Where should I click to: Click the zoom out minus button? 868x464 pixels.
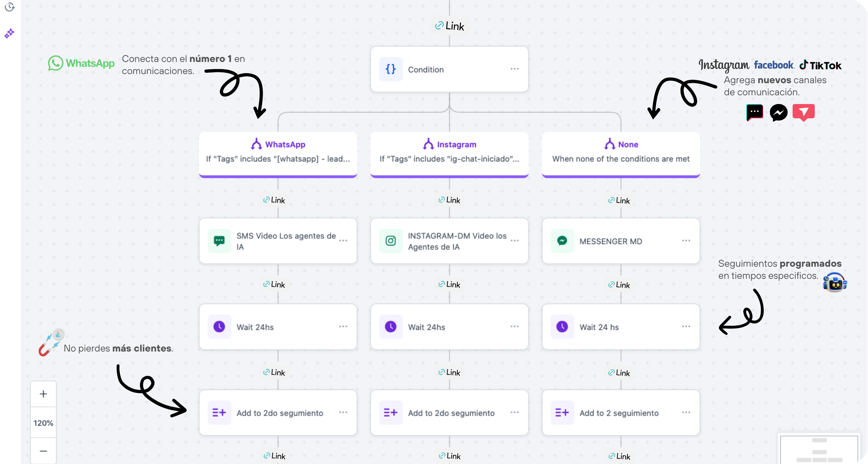tap(43, 451)
